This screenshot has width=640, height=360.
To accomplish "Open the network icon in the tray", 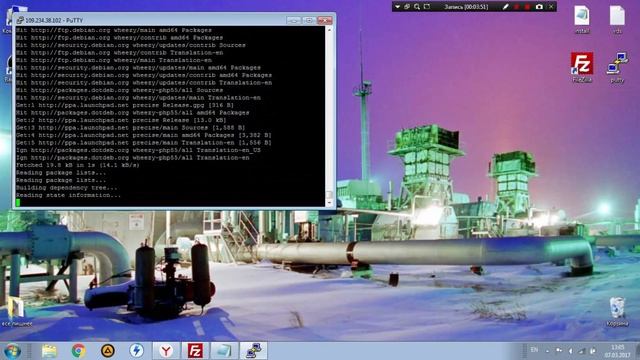I will (x=582, y=351).
